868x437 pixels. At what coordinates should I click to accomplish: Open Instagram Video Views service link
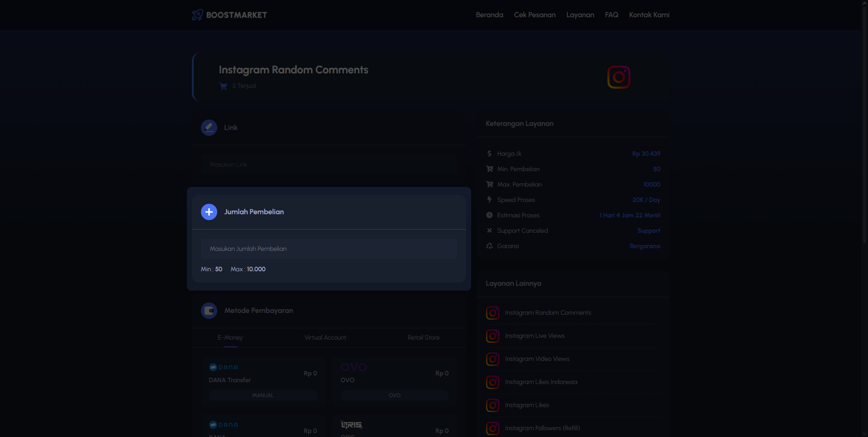pos(537,359)
